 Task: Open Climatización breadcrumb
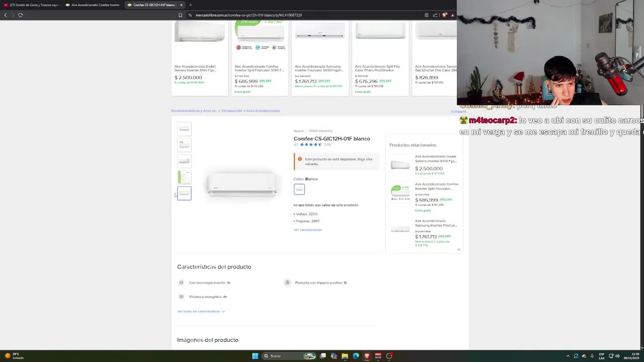coord(231,111)
